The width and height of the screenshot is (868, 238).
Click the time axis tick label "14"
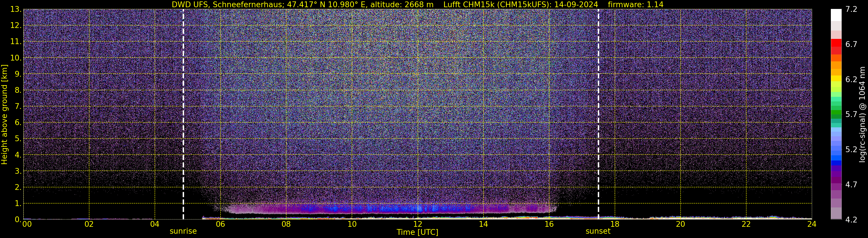[483, 224]
